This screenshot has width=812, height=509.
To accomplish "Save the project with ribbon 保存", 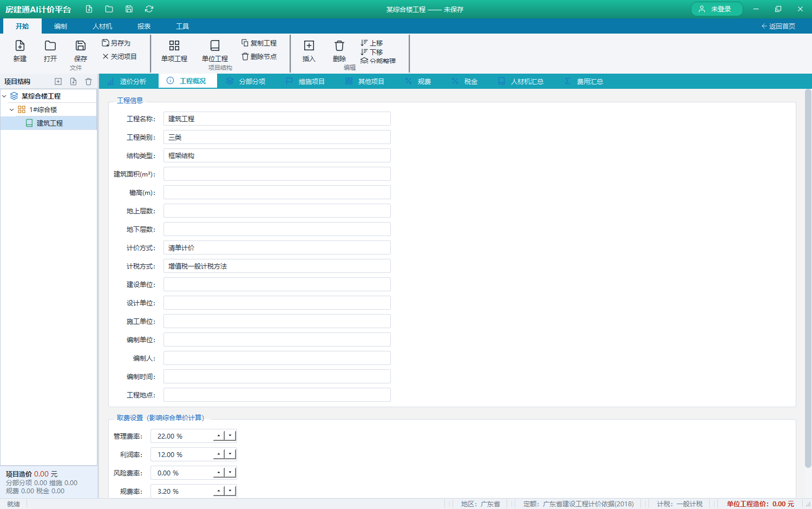I will pyautogui.click(x=81, y=51).
